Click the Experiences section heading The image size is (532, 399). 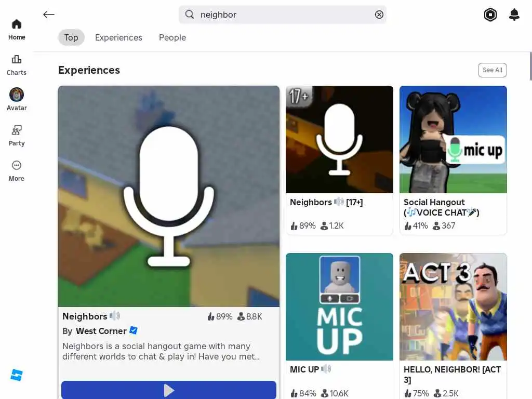pos(89,70)
